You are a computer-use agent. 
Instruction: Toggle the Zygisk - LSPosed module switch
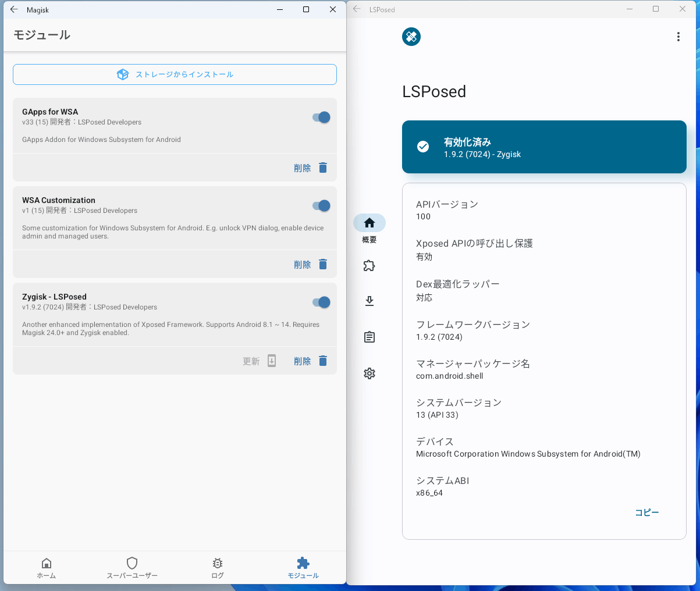(321, 302)
